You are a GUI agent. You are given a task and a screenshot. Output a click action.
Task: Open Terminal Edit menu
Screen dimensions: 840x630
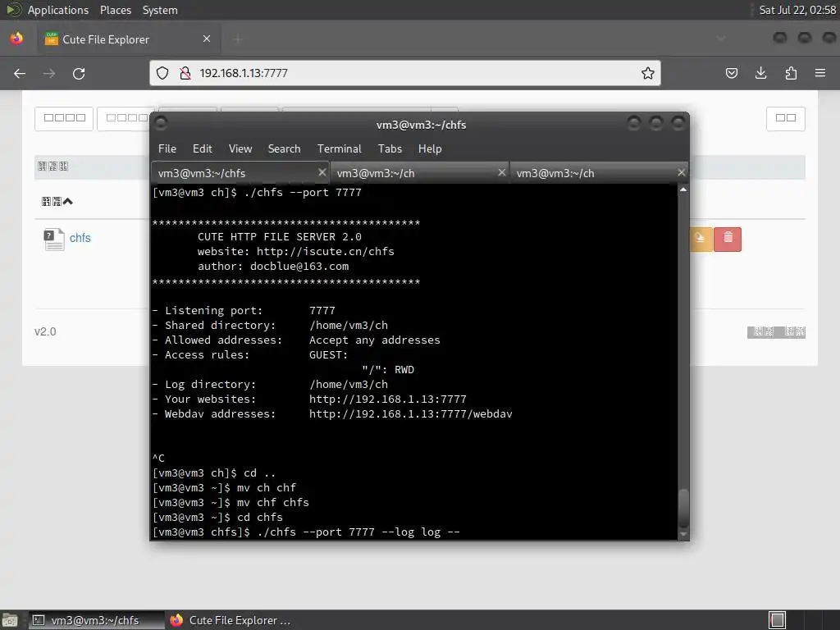(203, 149)
